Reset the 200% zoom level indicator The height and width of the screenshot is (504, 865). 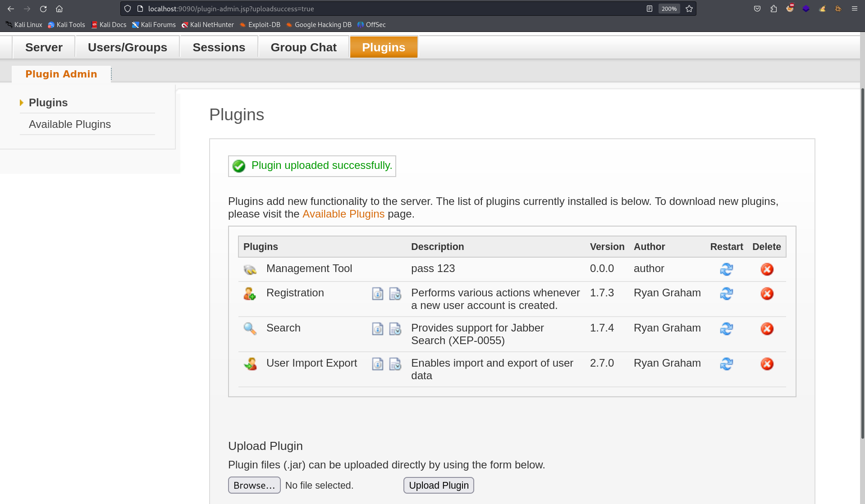point(669,9)
